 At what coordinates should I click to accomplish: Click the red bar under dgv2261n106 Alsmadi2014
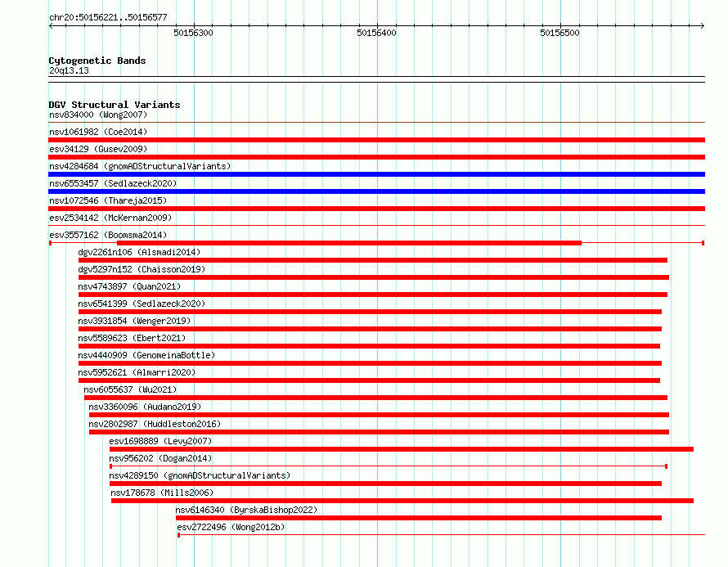[x=373, y=260]
